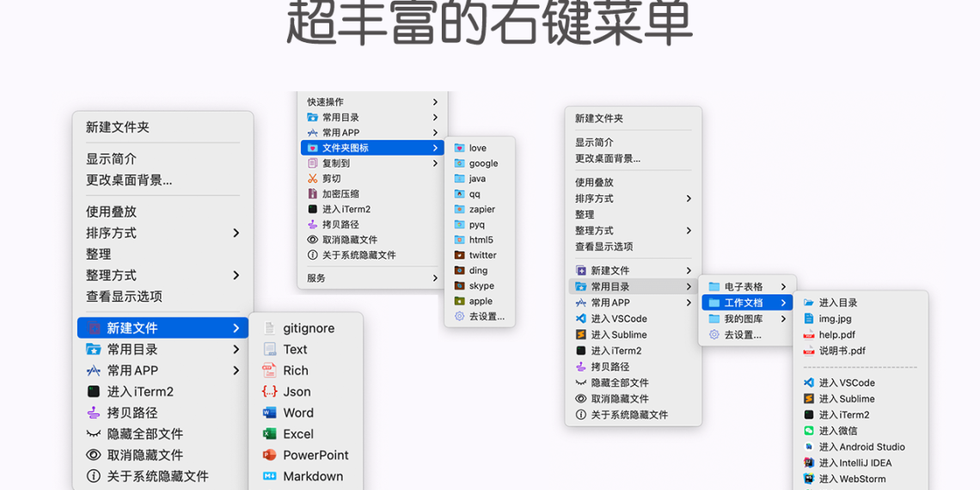
Task: Click 去设置... below 我的图库
Action: (742, 335)
